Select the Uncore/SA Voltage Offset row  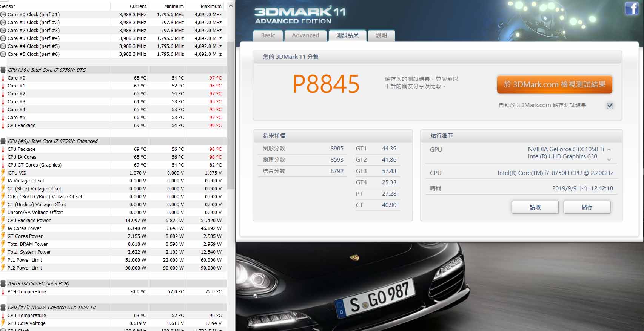coord(113,213)
